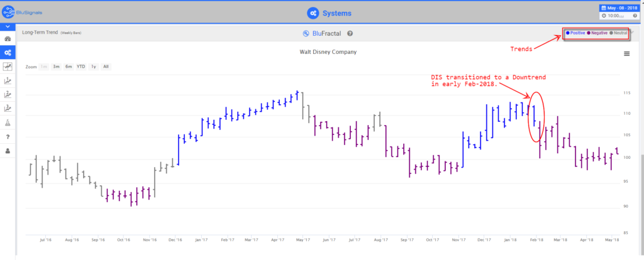Click the clock icon beside 10:00
The width and height of the screenshot is (644, 260).
pos(604,16)
